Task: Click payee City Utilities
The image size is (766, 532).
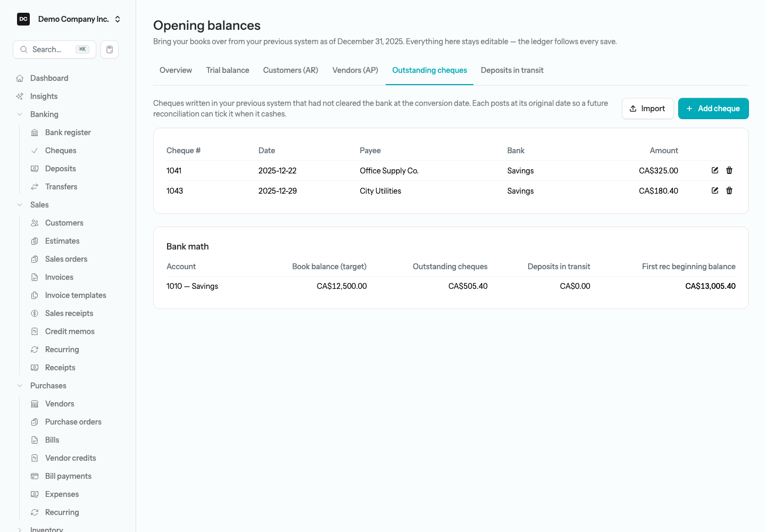Action: point(380,191)
